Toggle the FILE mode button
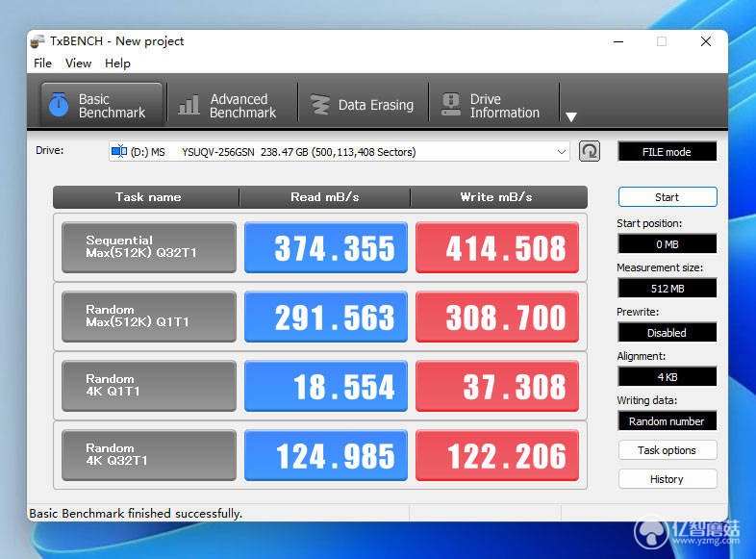 click(667, 152)
